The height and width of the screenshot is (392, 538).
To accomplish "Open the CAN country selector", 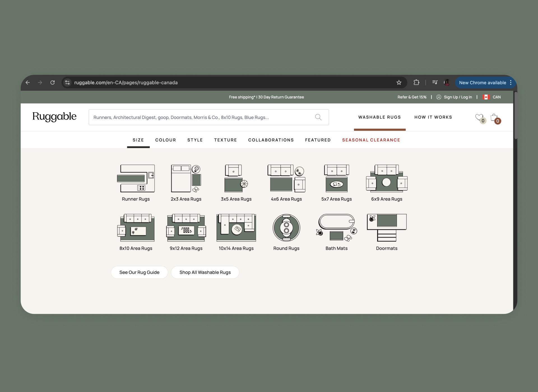I will 492,97.
